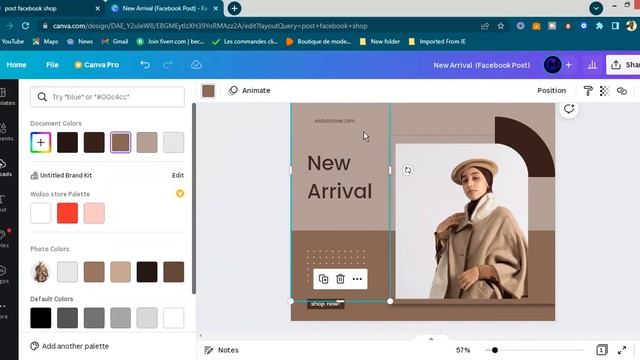Click the 57% zoom percentage
The width and height of the screenshot is (640, 360).
coord(463,350)
